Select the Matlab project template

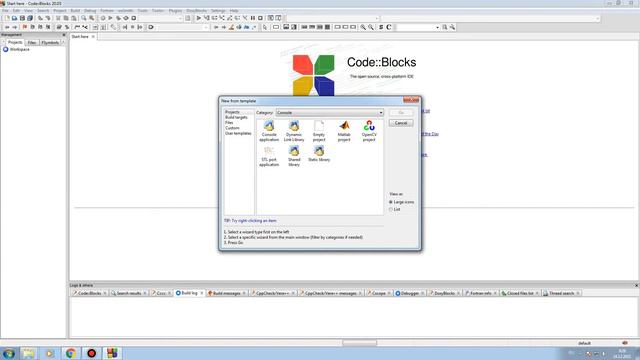(344, 131)
